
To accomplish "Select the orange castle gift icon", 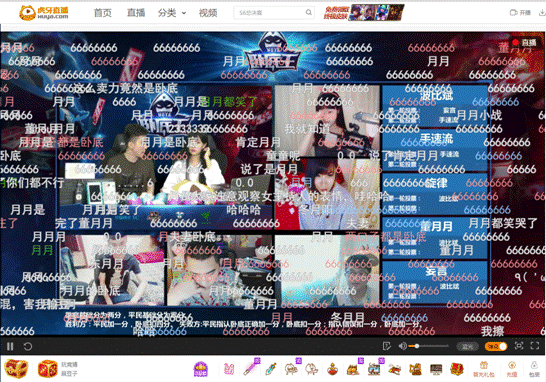I will pos(415,369).
